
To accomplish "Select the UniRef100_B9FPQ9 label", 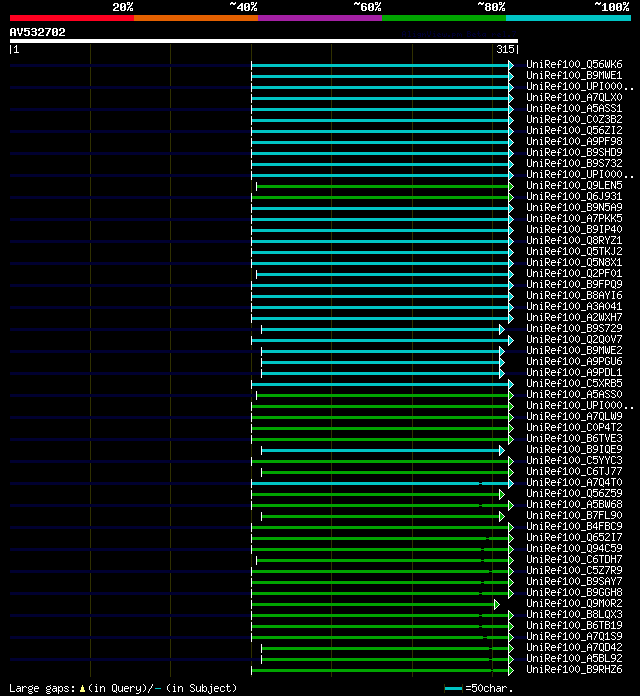I will pos(574,285).
